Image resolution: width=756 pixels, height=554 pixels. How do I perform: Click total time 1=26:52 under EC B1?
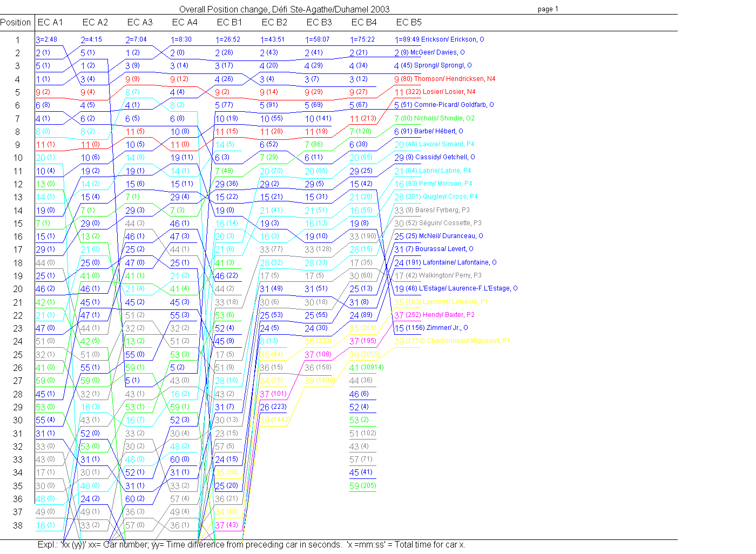coord(228,39)
